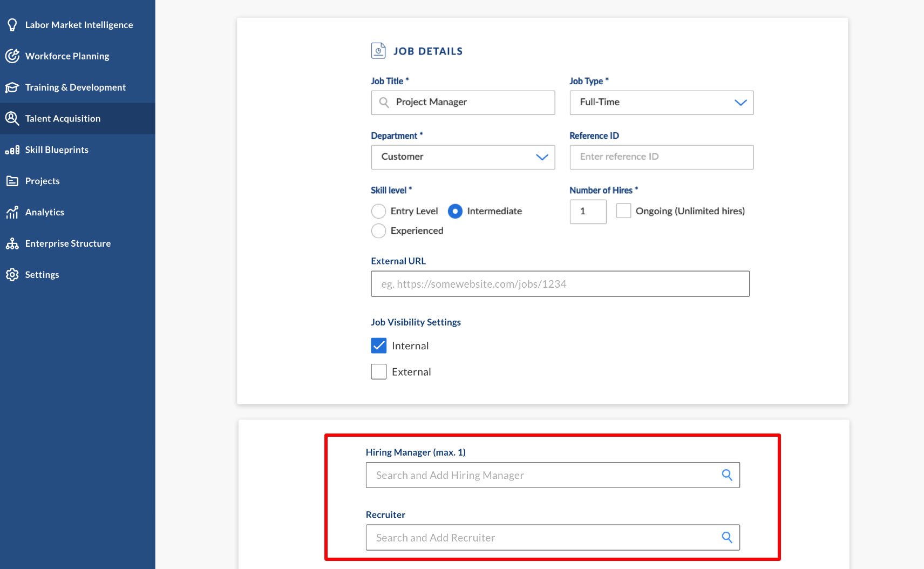Viewport: 924px width, 569px height.
Task: Click the Skill Blueprints sidebar icon
Action: click(x=12, y=150)
